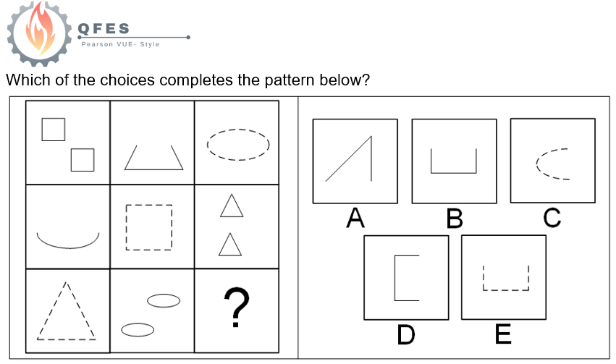Click the QFES title text

[104, 29]
